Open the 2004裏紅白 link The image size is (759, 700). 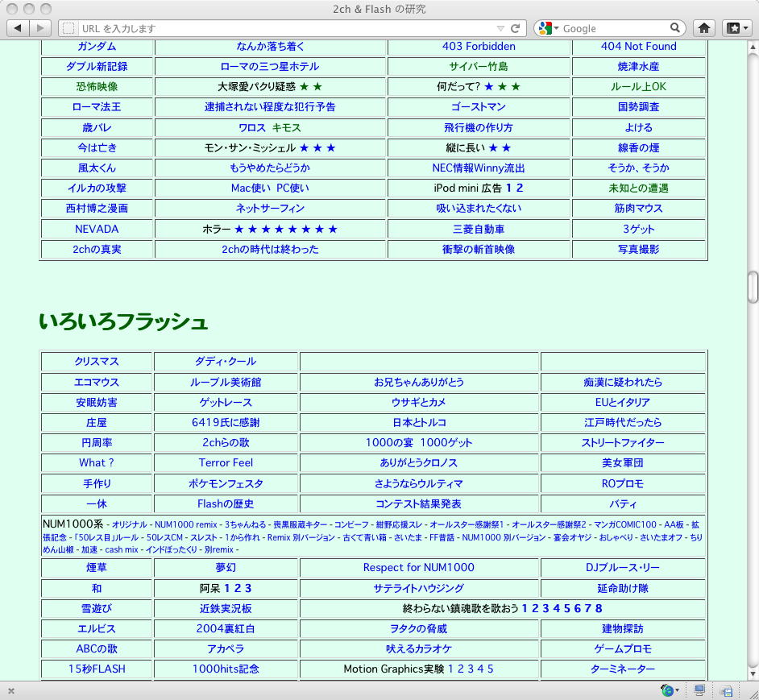coord(226,629)
